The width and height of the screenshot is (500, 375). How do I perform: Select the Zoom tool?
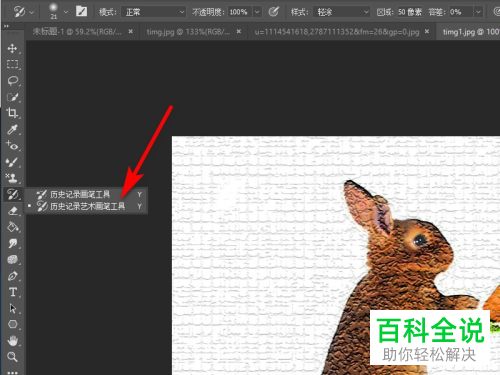12,357
